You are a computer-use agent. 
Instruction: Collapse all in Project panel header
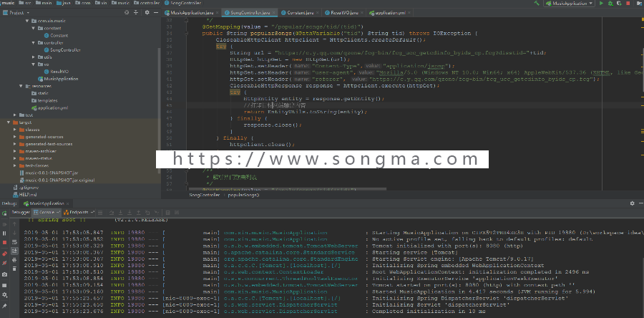[136, 13]
